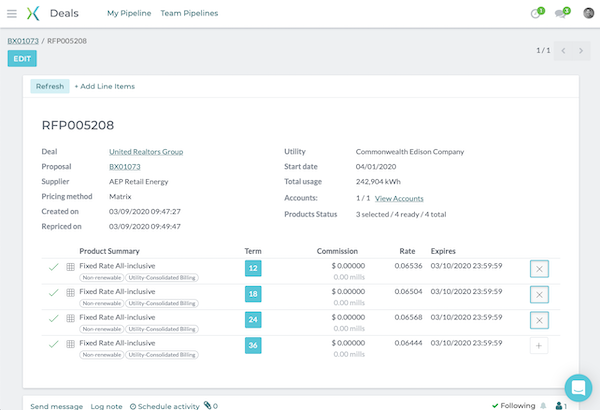Open Team Pipelines menu

[x=189, y=13]
